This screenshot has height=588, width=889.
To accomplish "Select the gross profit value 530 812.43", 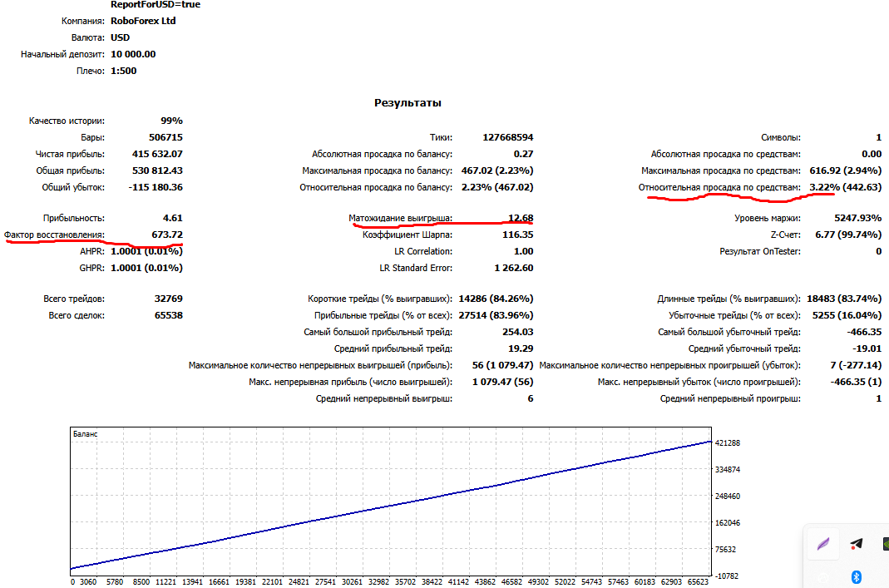I will click(158, 170).
